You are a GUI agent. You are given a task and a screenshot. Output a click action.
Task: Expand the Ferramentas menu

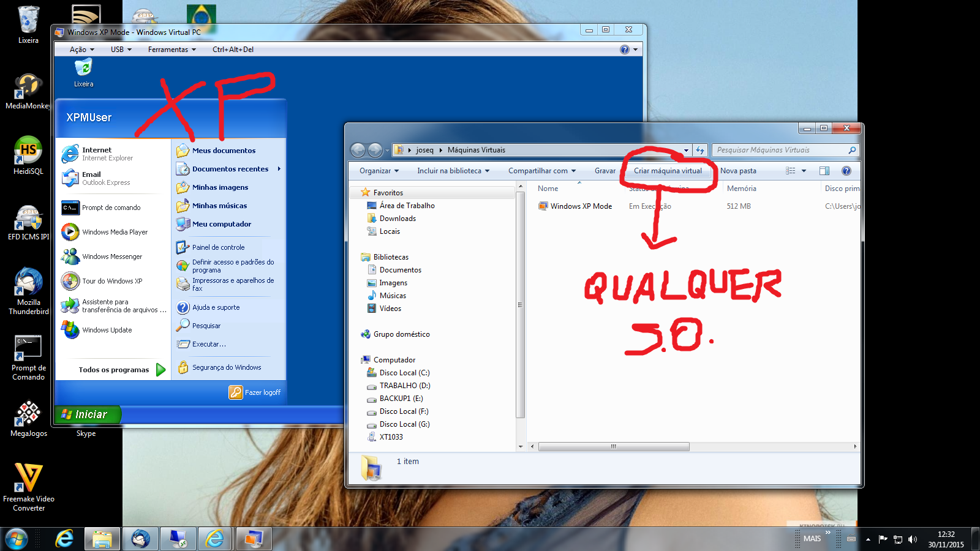(x=171, y=50)
